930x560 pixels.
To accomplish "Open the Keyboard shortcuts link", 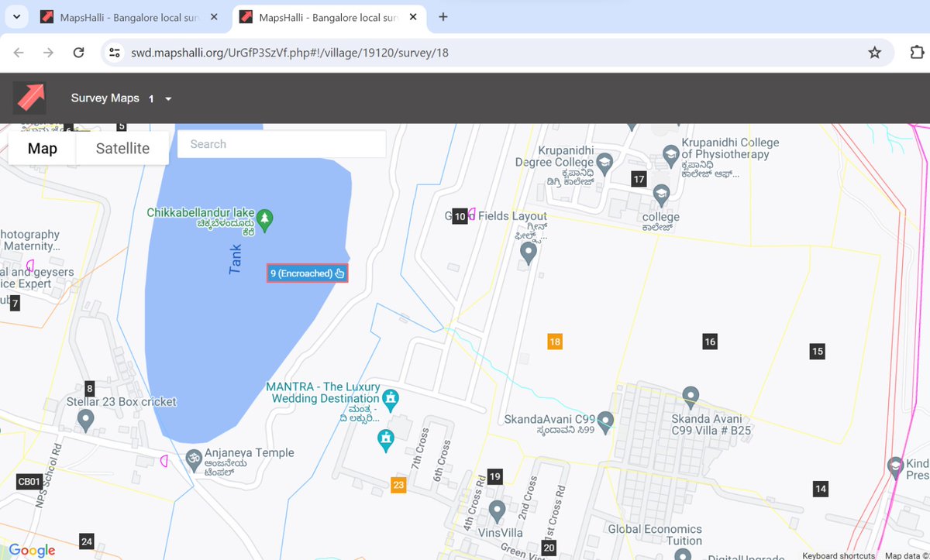I will click(x=839, y=555).
